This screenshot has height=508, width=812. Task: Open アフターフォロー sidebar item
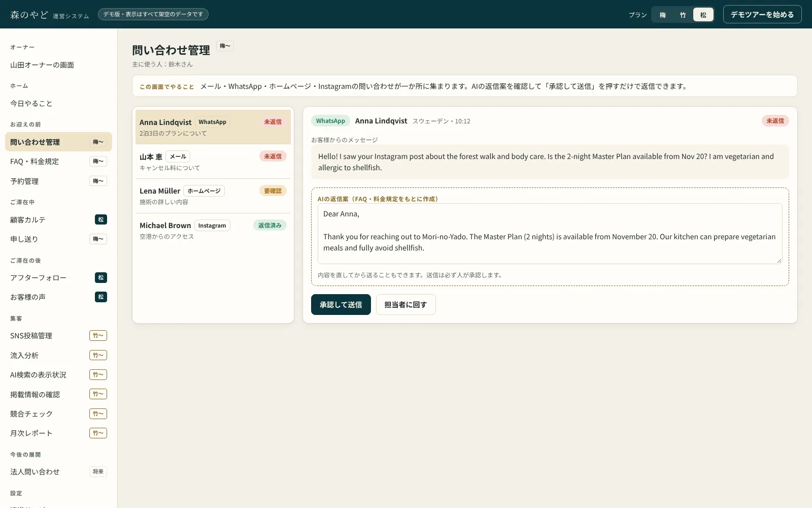click(x=58, y=277)
